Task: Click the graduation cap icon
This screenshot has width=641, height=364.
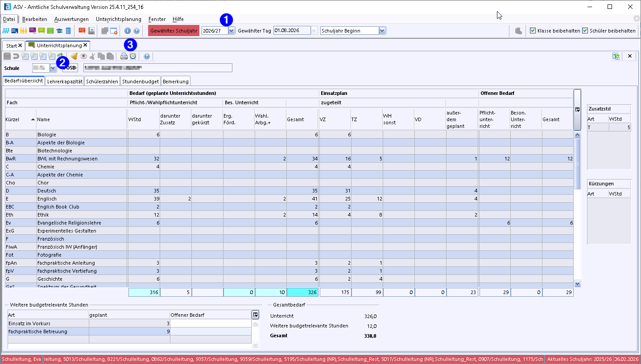Action: [59, 31]
